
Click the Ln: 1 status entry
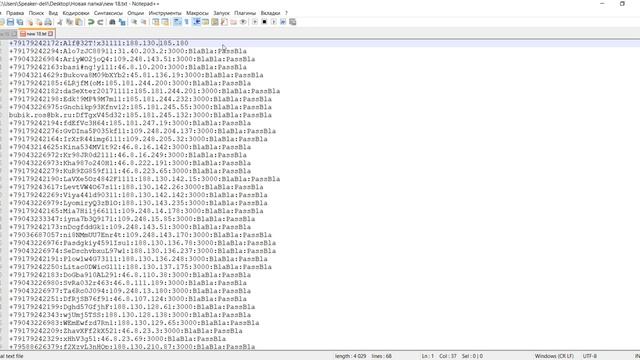[427, 356]
